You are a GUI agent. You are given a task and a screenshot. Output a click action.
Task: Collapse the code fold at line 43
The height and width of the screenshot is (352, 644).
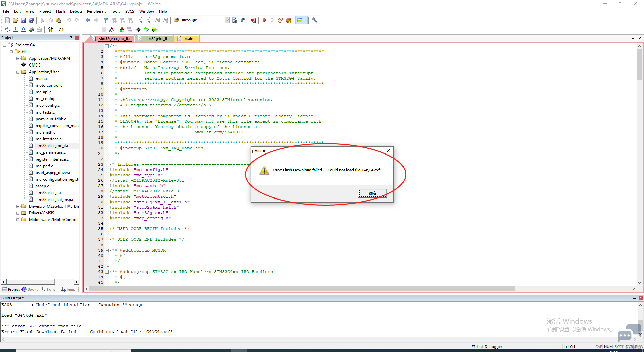click(x=107, y=272)
